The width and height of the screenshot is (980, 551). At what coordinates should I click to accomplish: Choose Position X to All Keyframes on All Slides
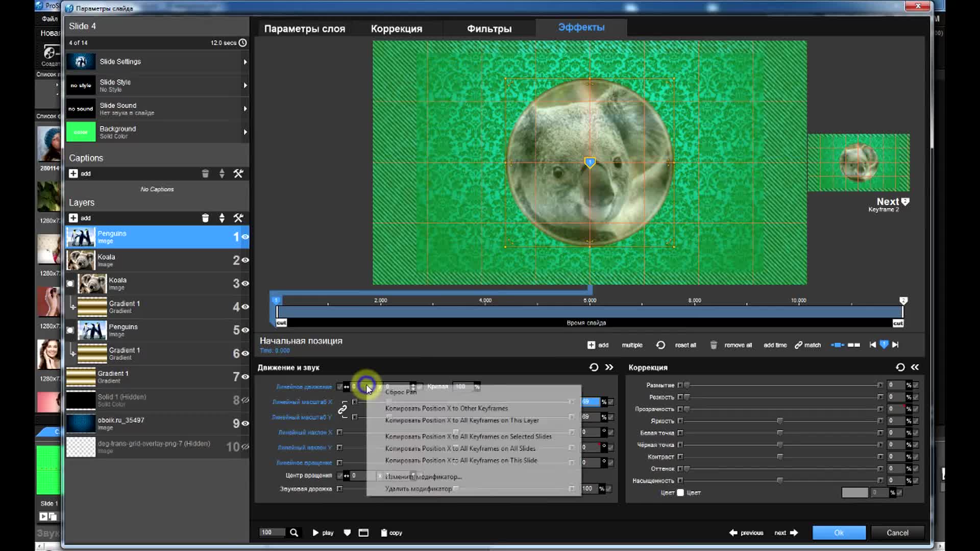tap(460, 448)
